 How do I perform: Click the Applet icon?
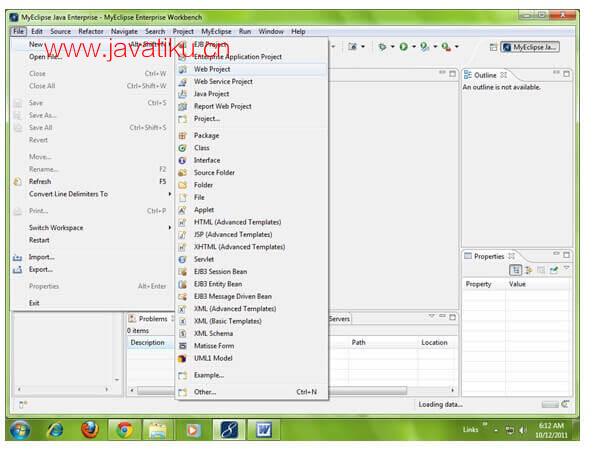[x=182, y=210]
